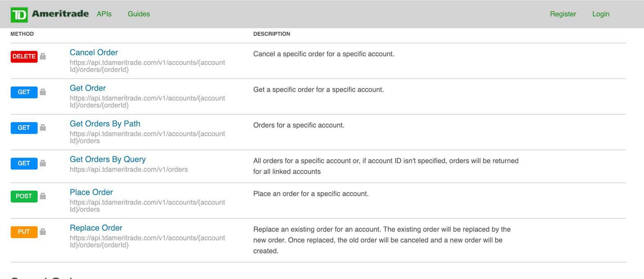Go to the Register page

(x=563, y=14)
